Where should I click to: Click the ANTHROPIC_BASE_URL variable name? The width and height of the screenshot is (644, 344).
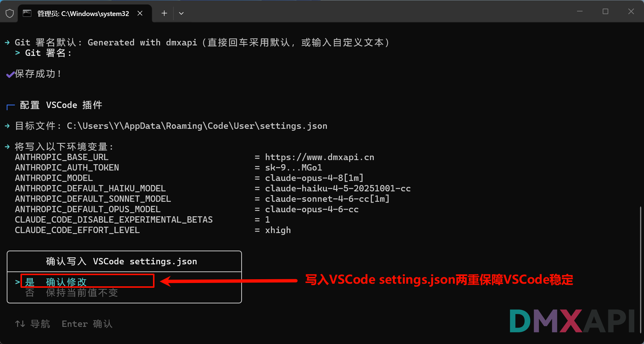pyautogui.click(x=61, y=157)
